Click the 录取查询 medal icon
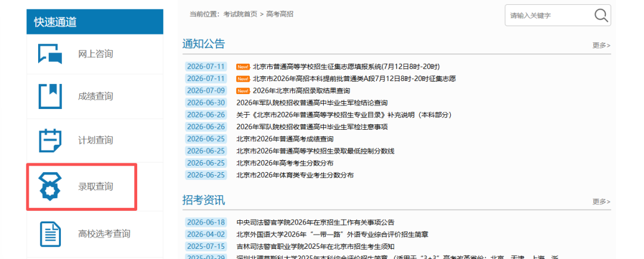The height and width of the screenshot is (259, 644). 49,186
